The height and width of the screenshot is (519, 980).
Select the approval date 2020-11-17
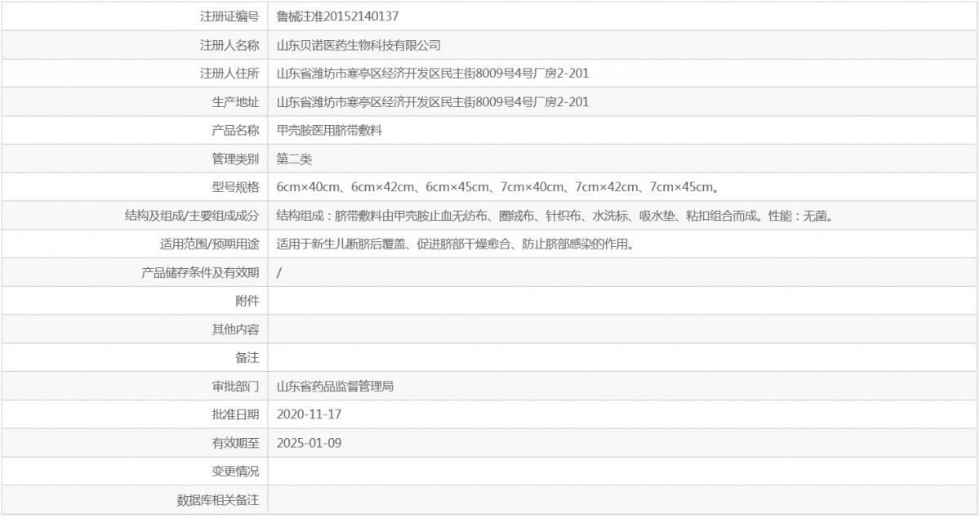pos(310,414)
